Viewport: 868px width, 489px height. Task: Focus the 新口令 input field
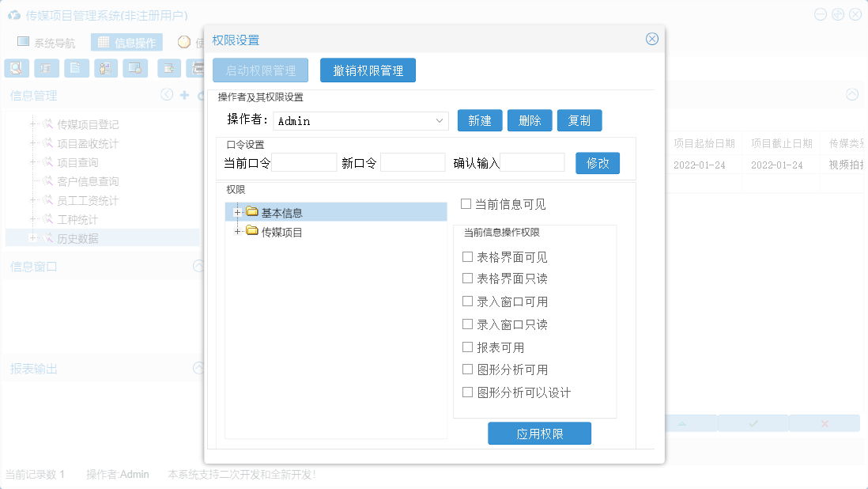click(x=413, y=163)
